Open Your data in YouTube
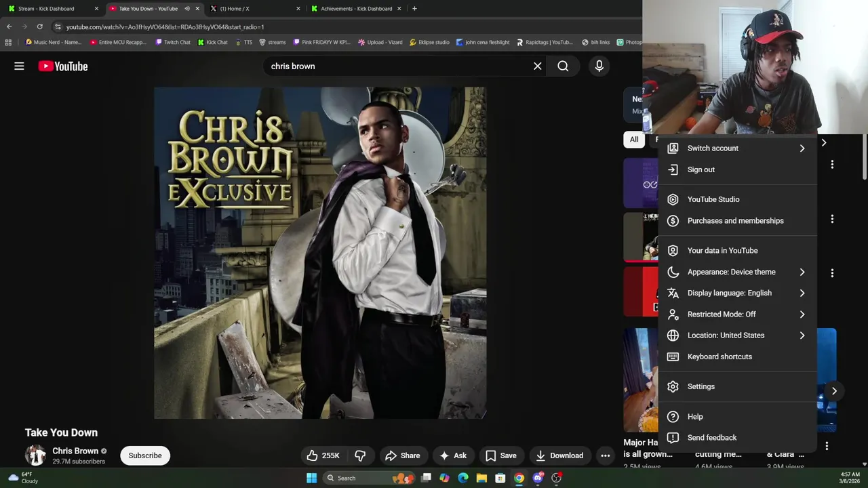The height and width of the screenshot is (488, 868). tap(737, 250)
